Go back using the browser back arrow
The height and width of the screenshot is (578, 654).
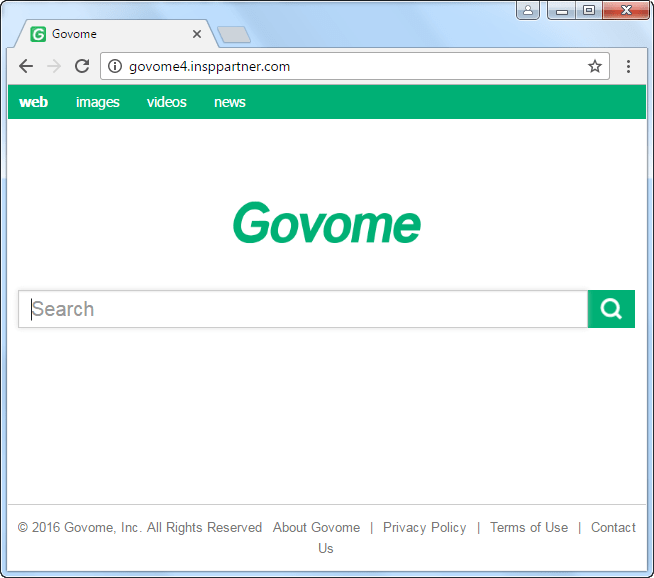click(26, 66)
